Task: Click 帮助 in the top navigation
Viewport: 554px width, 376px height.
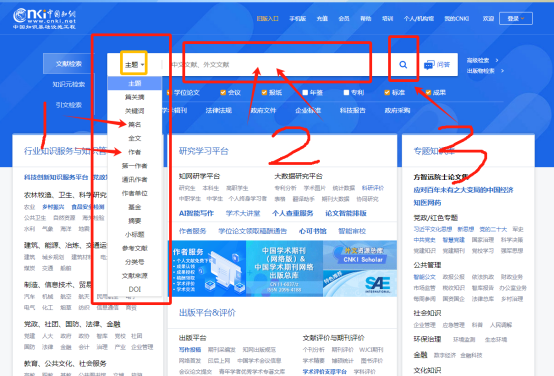Action: tap(366, 18)
